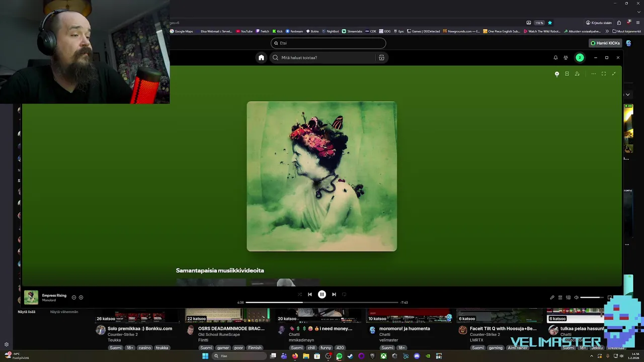Open Restream bookmark in browser bar
The image size is (644, 362).
pyautogui.click(x=294, y=31)
